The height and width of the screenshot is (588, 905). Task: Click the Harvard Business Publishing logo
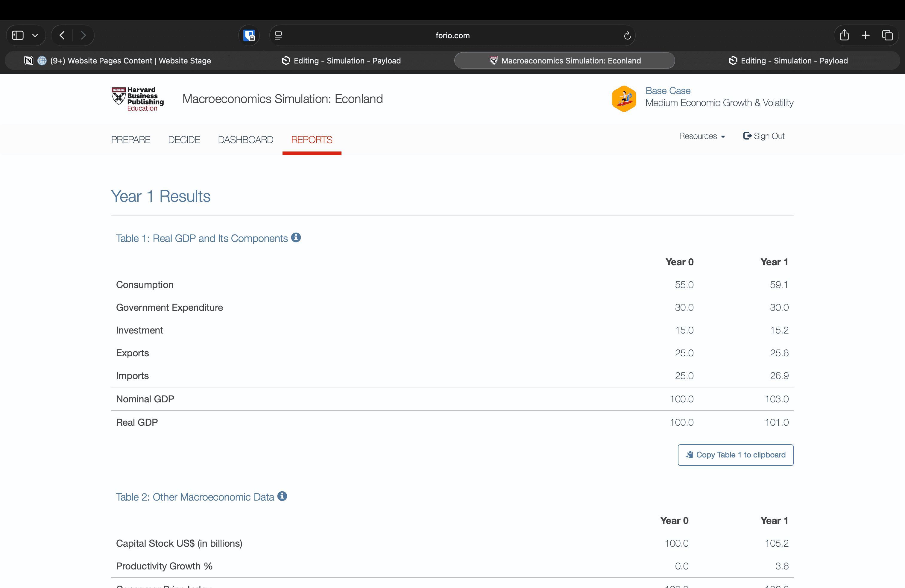pos(138,99)
